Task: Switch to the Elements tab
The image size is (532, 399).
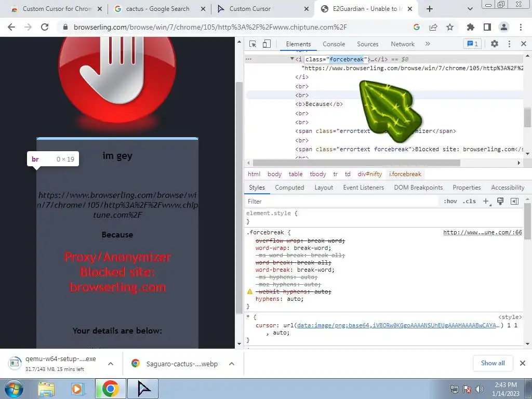Action: pos(298,44)
